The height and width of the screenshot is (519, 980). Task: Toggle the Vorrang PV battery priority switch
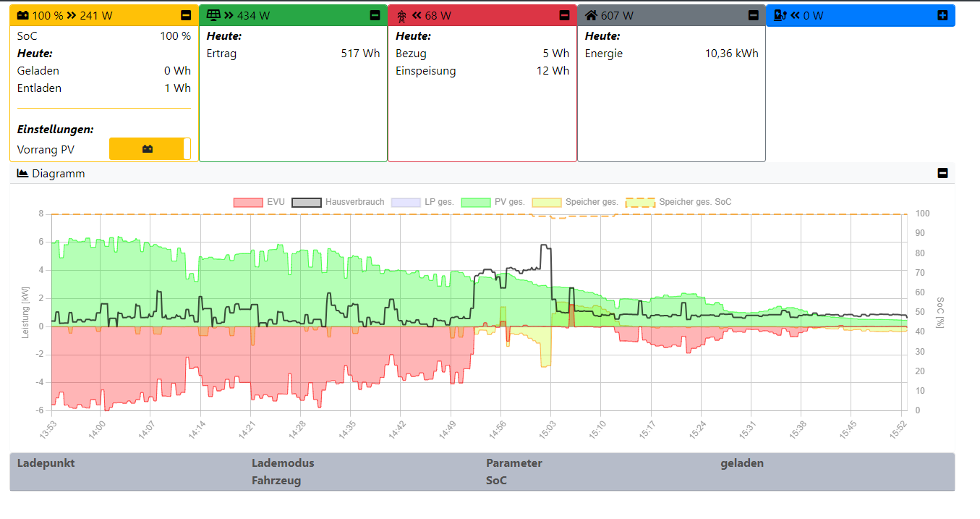click(150, 149)
